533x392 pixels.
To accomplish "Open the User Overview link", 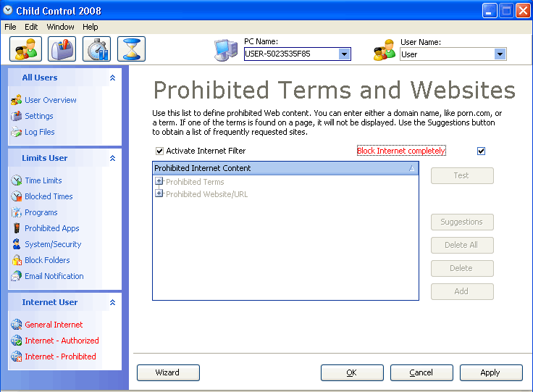I will point(50,100).
